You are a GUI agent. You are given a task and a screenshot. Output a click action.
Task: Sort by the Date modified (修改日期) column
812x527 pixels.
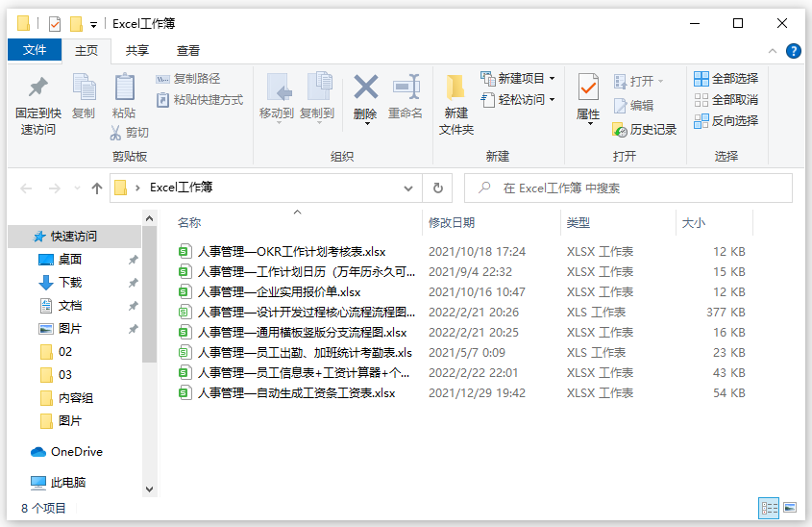click(x=452, y=223)
